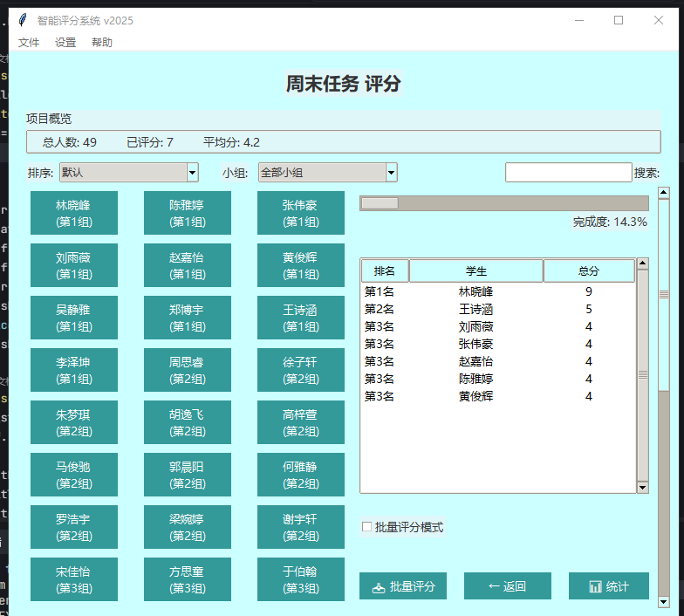Click ranking table scrollbar up arrow

click(642, 264)
